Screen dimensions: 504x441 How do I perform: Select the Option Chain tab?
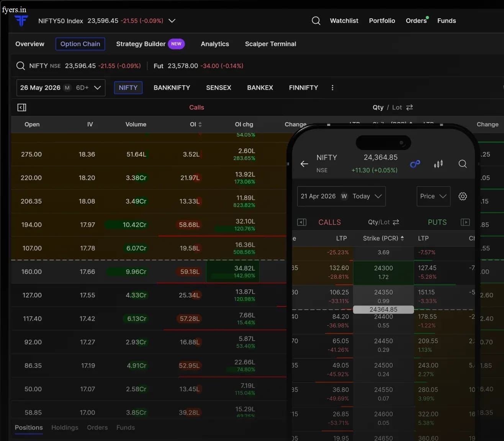click(80, 44)
